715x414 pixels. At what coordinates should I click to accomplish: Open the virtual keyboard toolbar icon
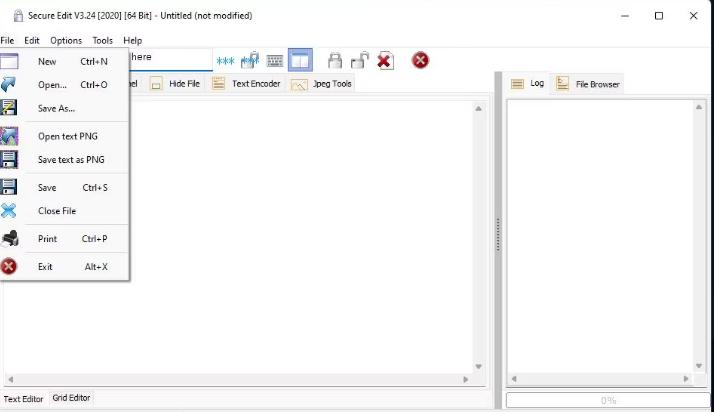pos(275,61)
